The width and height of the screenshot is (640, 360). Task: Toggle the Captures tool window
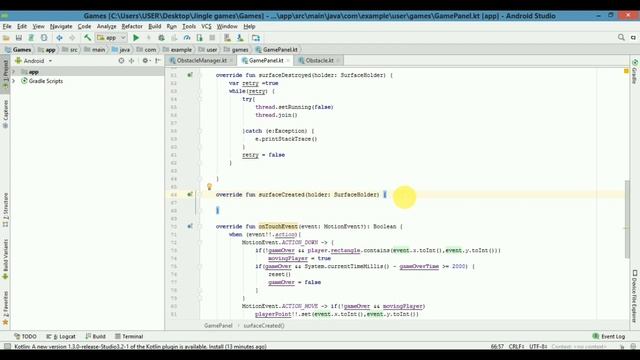pyautogui.click(x=5, y=114)
